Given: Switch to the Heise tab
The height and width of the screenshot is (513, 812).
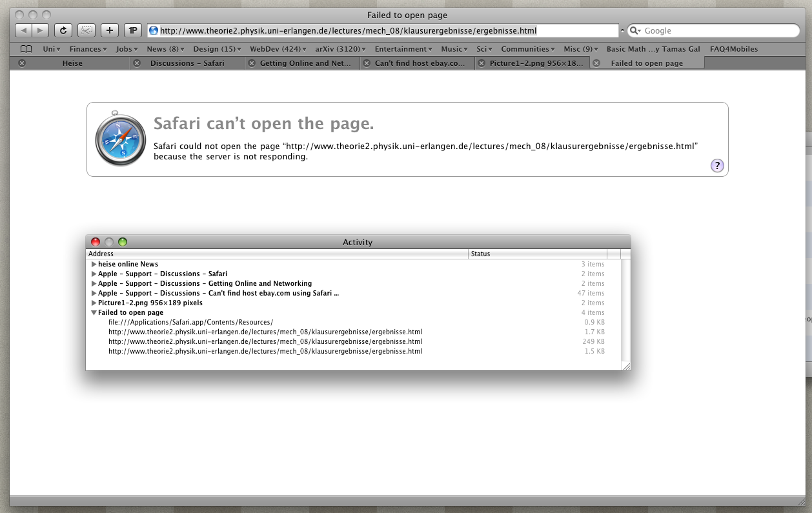Looking at the screenshot, I should tap(72, 63).
